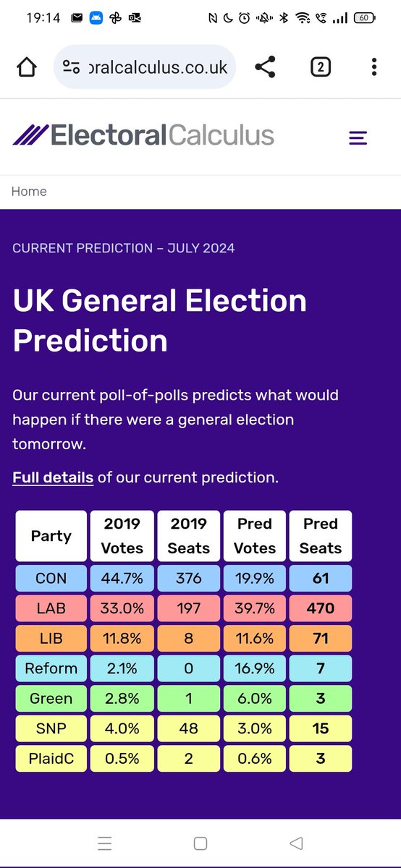This screenshot has height=868, width=401.
Task: Tap Android home square button
Action: pos(200,843)
